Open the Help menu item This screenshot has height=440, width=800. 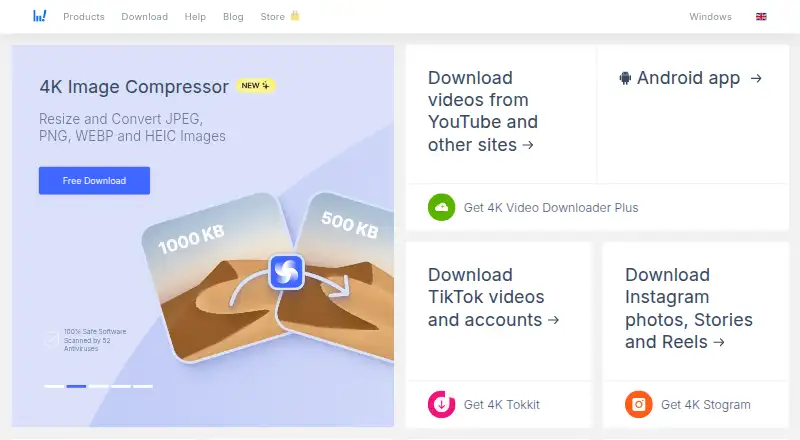(195, 17)
